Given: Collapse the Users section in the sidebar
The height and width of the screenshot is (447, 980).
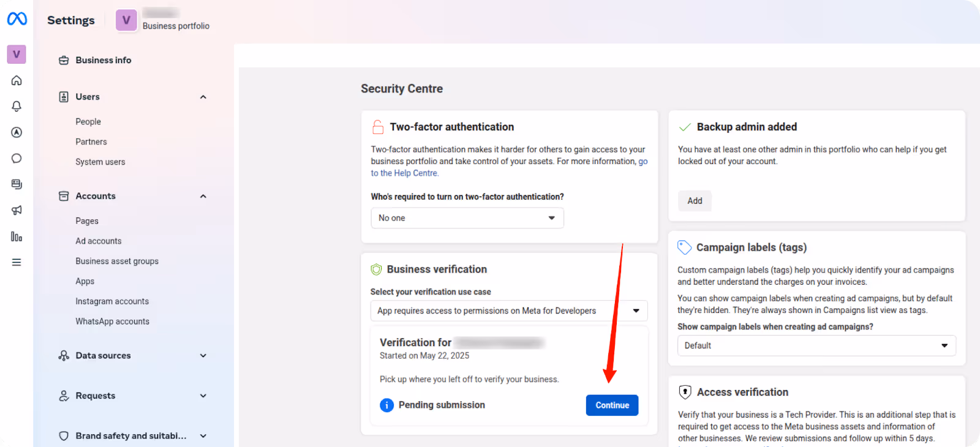Looking at the screenshot, I should point(203,97).
